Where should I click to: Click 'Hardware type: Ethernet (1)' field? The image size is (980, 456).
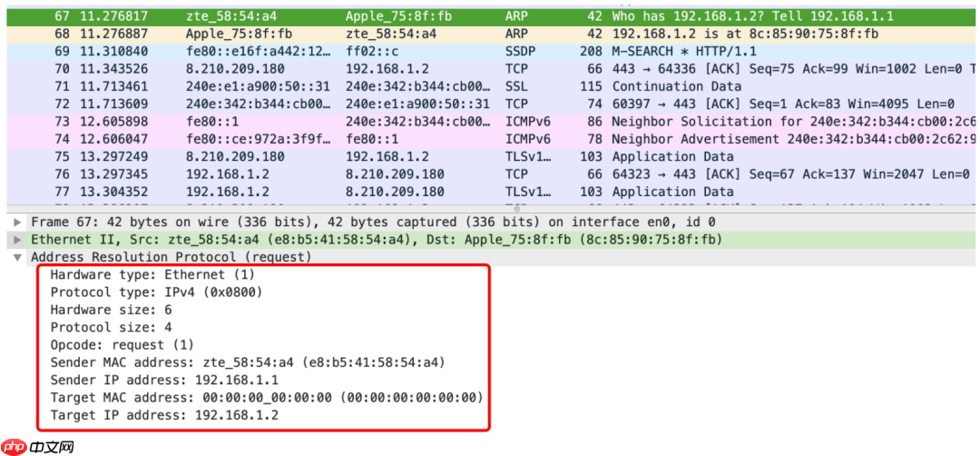[x=152, y=274]
